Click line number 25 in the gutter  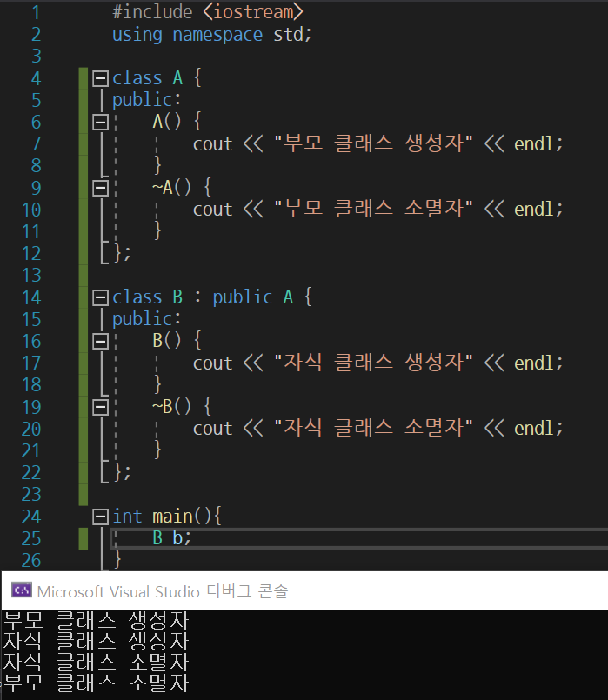(31, 538)
